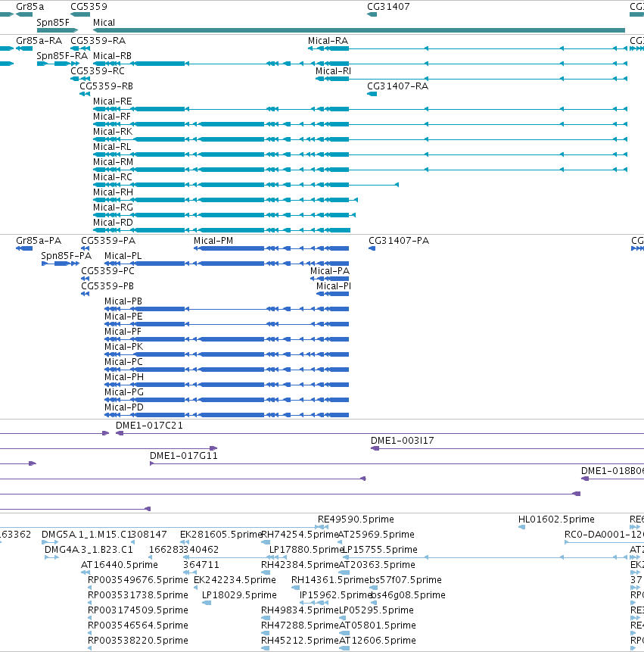Click the Mical-PD protein label
644x652 pixels.
point(124,407)
